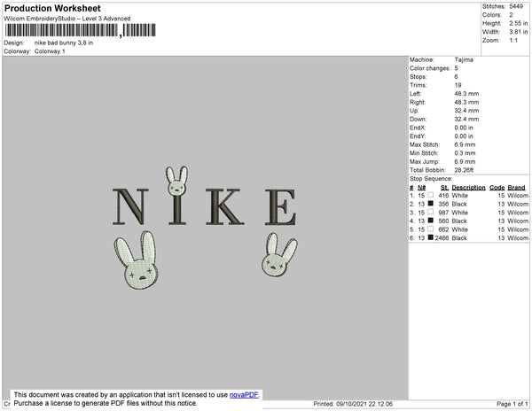Click the black swatch in stop row 6

(431, 237)
